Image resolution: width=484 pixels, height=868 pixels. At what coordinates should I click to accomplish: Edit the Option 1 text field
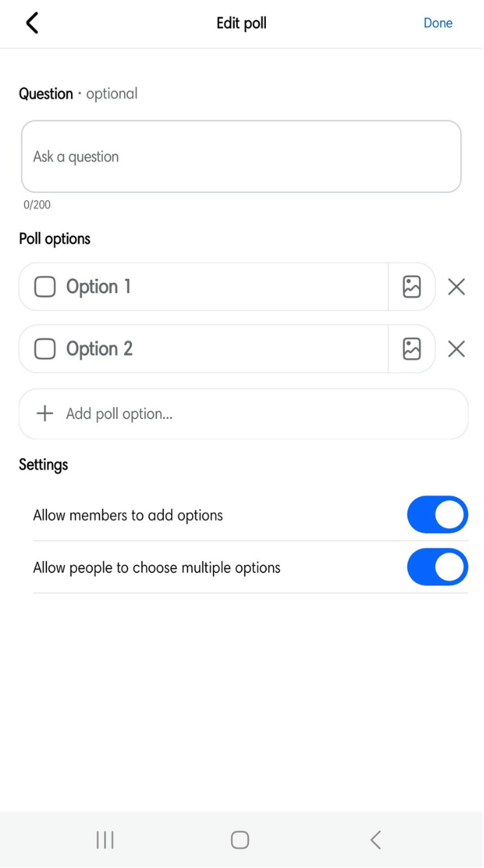tap(219, 287)
